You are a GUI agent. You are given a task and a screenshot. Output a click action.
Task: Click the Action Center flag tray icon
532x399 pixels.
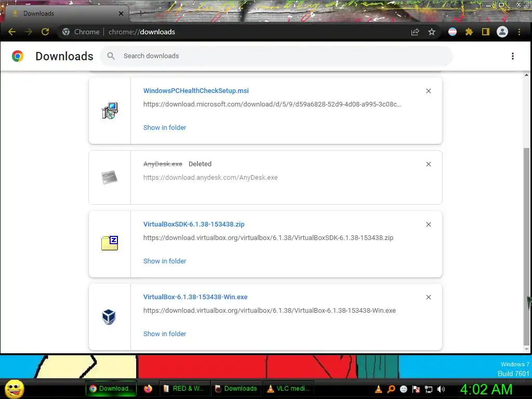tap(416, 389)
